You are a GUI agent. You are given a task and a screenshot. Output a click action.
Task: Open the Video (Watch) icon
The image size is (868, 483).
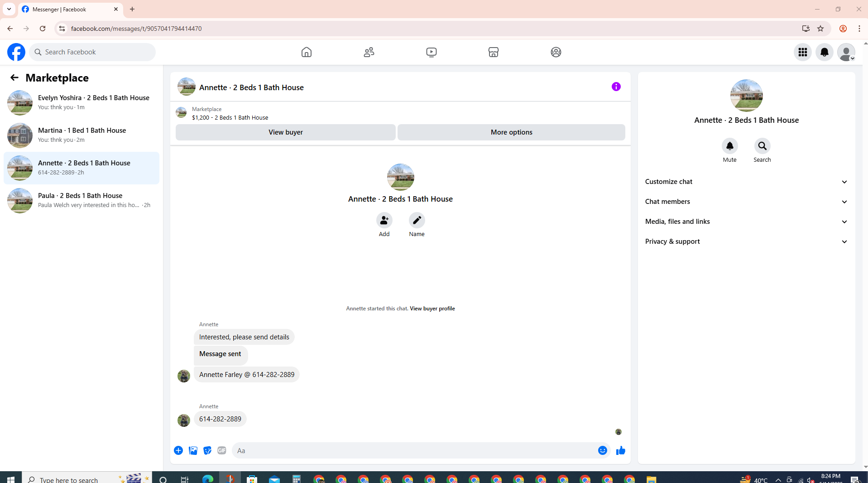(432, 52)
